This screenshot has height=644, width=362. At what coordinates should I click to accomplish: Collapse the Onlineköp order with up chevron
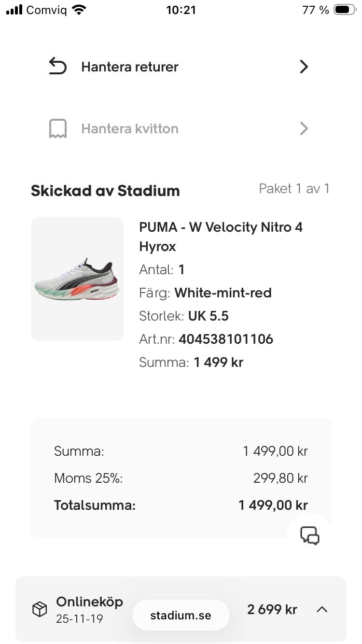(x=322, y=609)
